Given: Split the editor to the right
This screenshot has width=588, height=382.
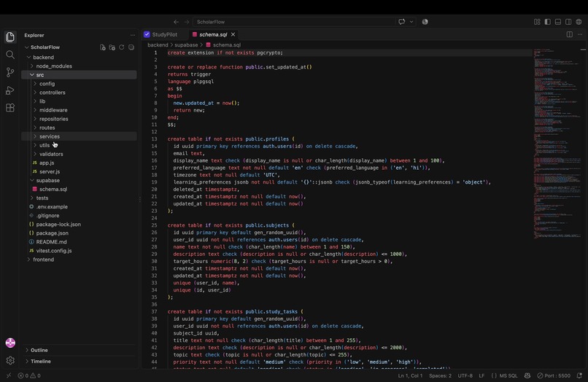Looking at the screenshot, I should (x=570, y=34).
